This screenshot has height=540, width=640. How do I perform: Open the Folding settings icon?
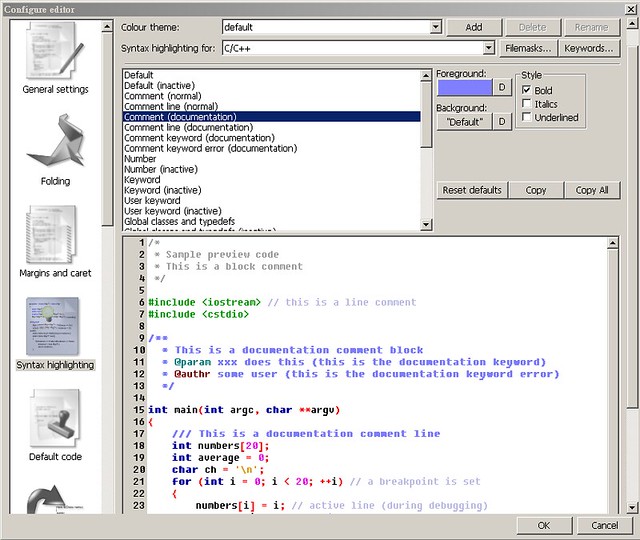point(56,141)
